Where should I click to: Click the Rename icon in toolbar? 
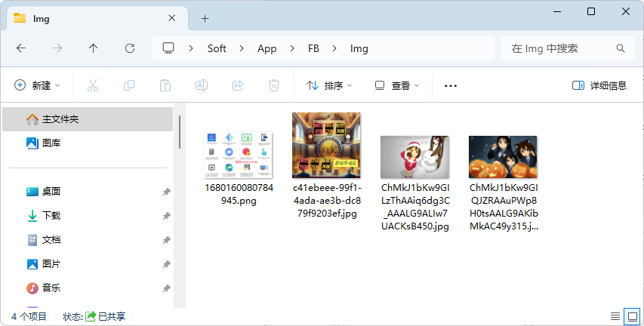point(202,85)
